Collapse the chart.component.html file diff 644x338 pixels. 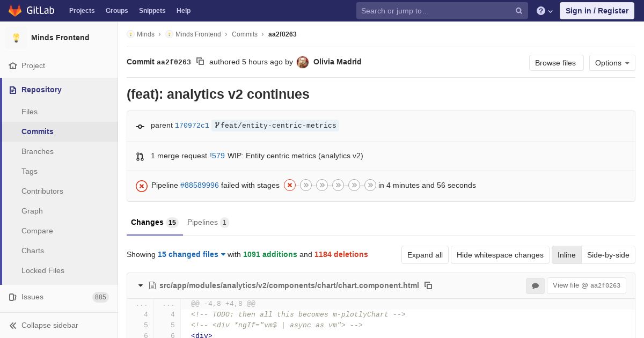(141, 285)
